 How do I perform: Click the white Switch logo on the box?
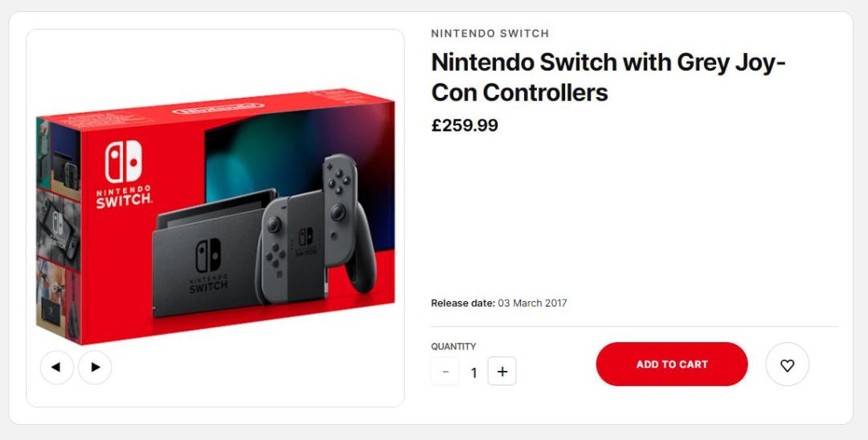pos(124,161)
